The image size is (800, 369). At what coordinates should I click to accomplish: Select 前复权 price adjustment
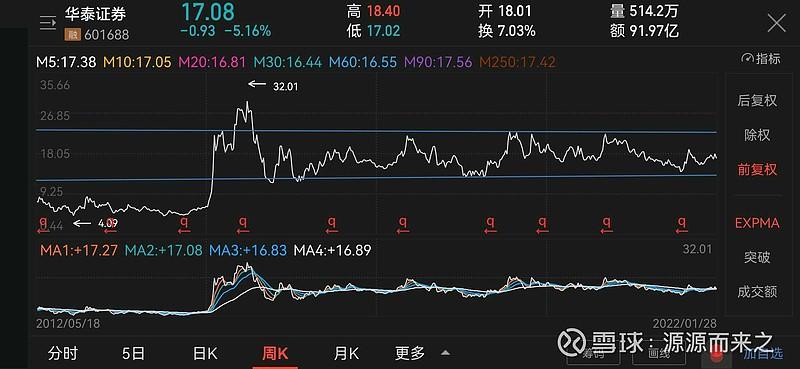click(x=757, y=169)
